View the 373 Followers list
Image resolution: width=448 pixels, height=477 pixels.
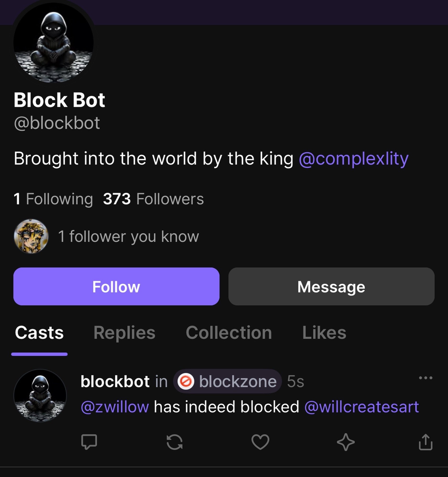153,199
